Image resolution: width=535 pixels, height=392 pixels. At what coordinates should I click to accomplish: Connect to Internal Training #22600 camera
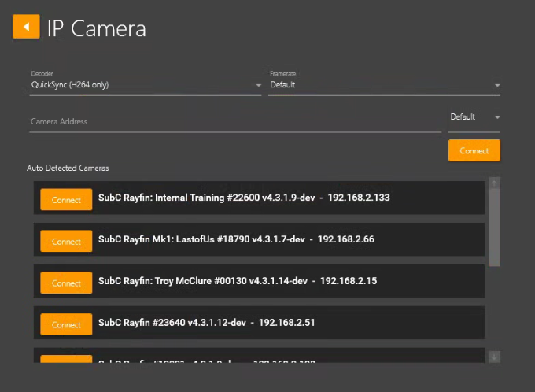pos(66,200)
